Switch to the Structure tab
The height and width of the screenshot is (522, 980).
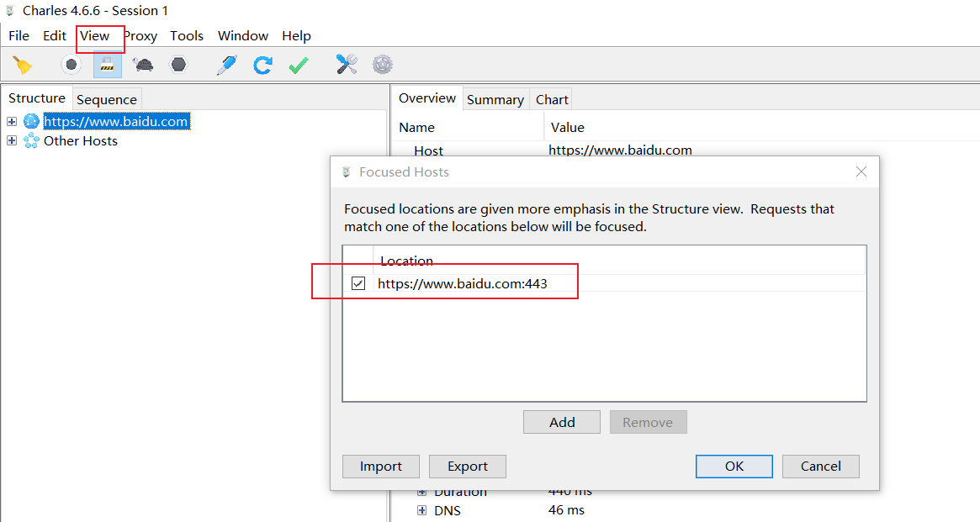(x=37, y=98)
